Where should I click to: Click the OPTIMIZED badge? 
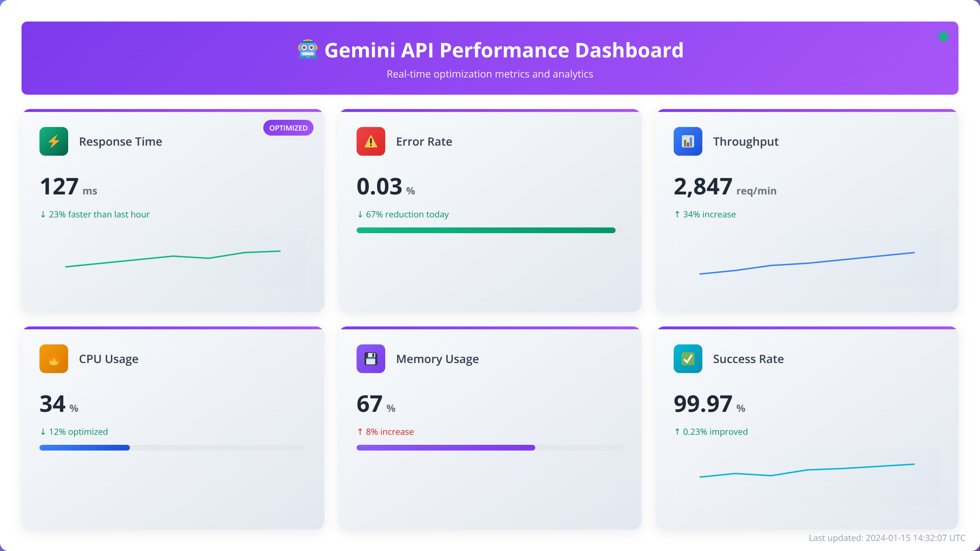[x=288, y=128]
